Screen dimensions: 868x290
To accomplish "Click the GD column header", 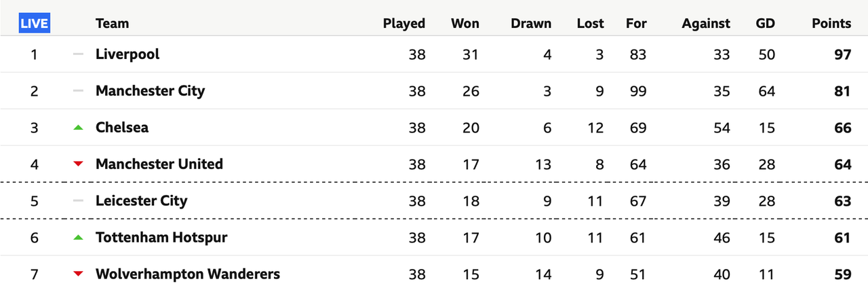I will click(766, 23).
